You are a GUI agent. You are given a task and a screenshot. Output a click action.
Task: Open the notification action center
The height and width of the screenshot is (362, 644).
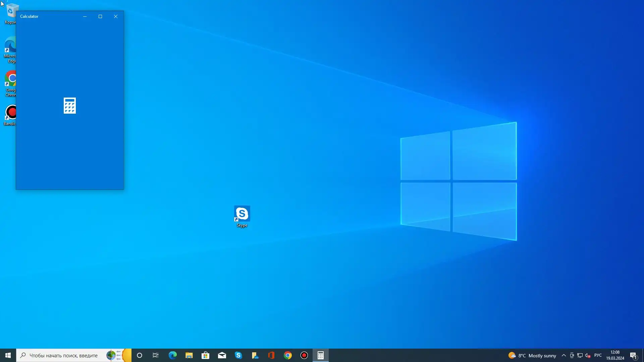pyautogui.click(x=633, y=355)
